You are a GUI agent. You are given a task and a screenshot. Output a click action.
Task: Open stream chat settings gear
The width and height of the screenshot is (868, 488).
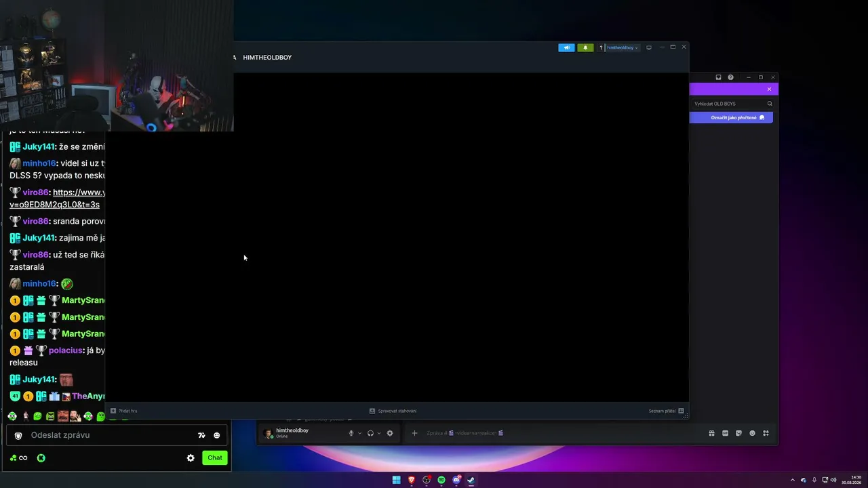tap(191, 458)
